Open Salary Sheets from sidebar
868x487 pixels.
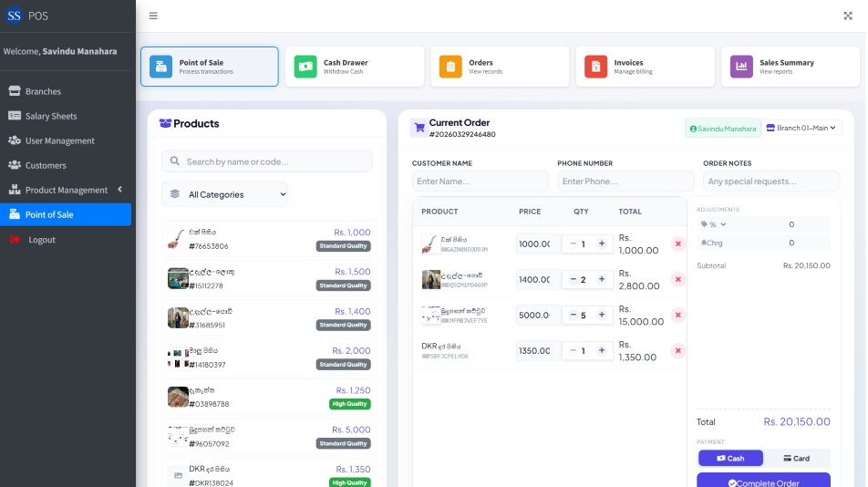click(51, 116)
